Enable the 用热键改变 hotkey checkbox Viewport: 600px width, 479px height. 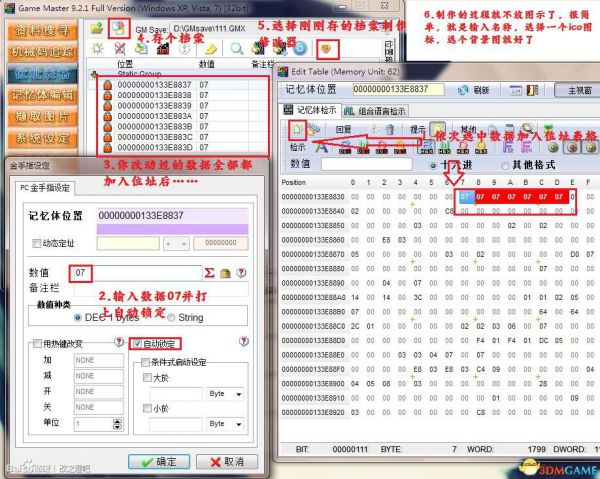click(35, 344)
